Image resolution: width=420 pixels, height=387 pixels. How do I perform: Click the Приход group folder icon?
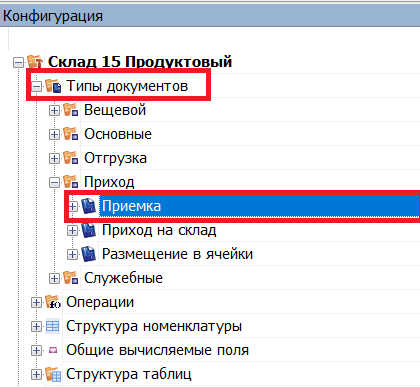[71, 182]
